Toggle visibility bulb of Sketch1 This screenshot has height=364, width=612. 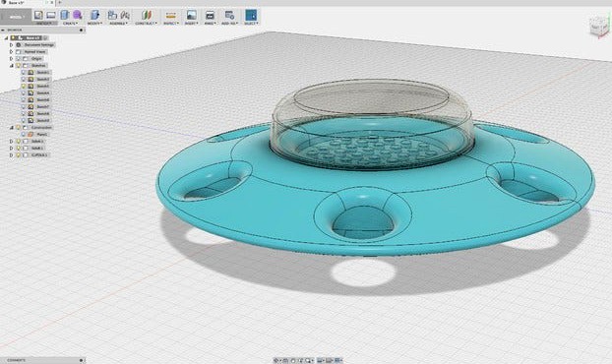click(x=24, y=72)
